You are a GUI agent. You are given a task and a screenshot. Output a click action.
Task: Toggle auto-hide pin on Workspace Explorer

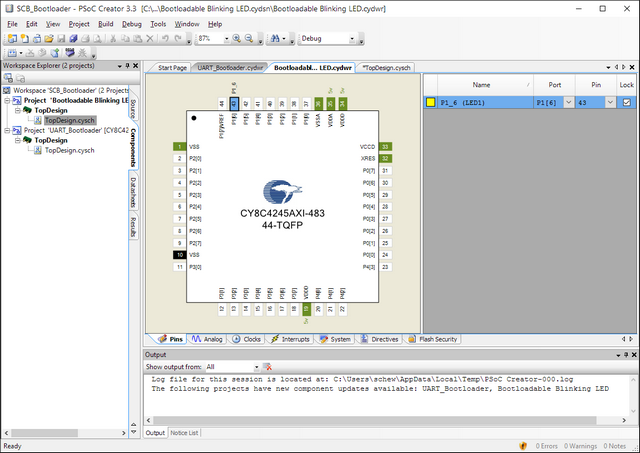[127, 66]
